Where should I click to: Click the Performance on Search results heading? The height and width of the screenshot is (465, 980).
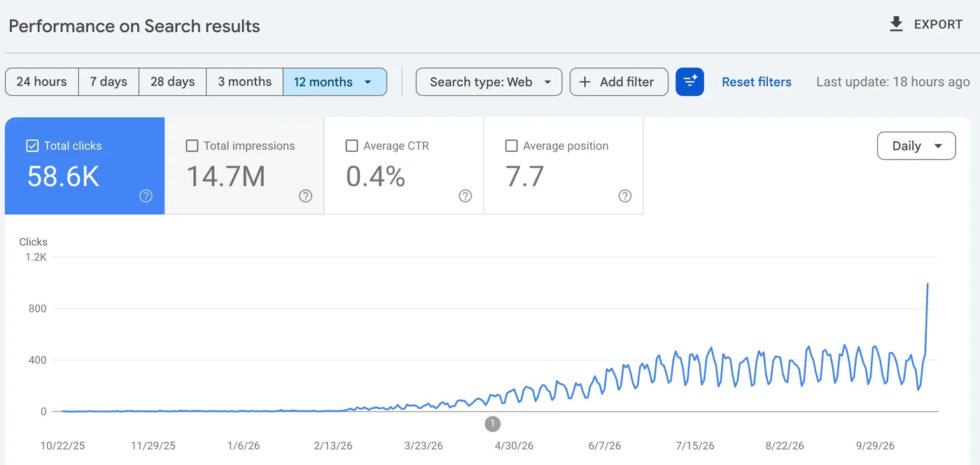134,26
